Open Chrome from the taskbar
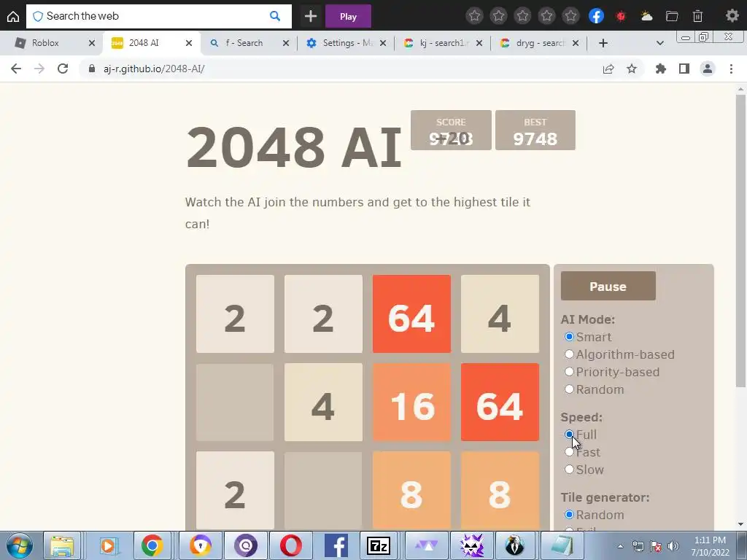The width and height of the screenshot is (747, 560). [152, 545]
